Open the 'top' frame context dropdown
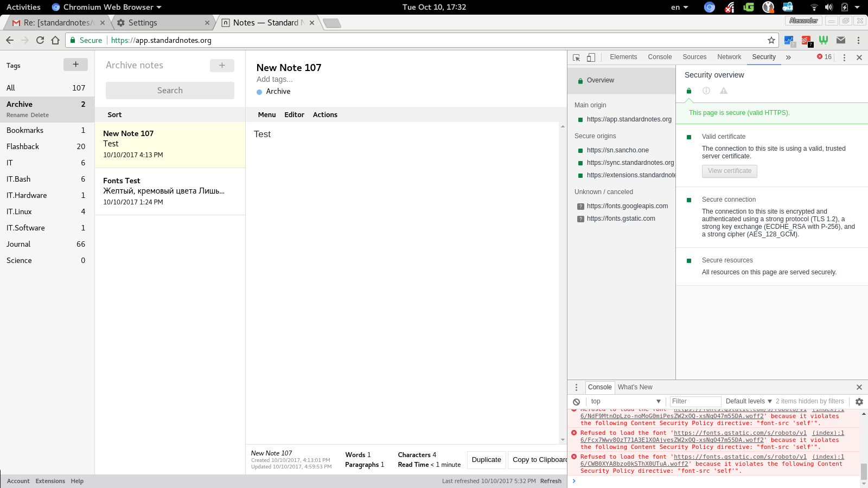This screenshot has height=488, width=868. point(625,401)
